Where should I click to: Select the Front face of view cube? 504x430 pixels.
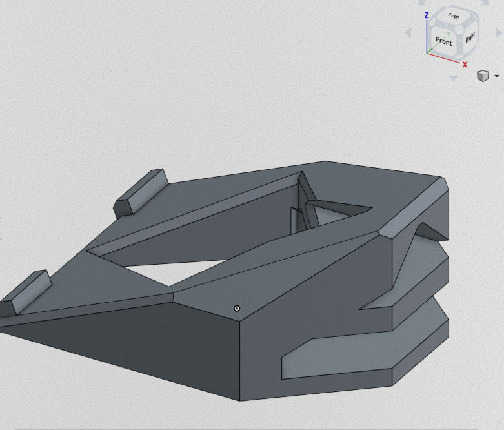(x=443, y=41)
